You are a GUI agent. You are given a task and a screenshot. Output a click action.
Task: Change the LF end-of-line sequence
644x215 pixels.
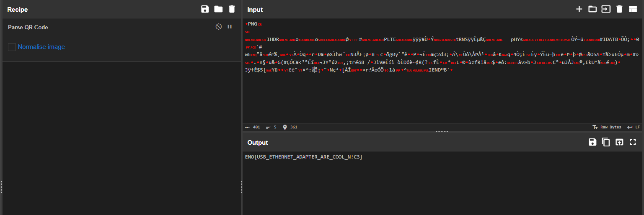634,127
